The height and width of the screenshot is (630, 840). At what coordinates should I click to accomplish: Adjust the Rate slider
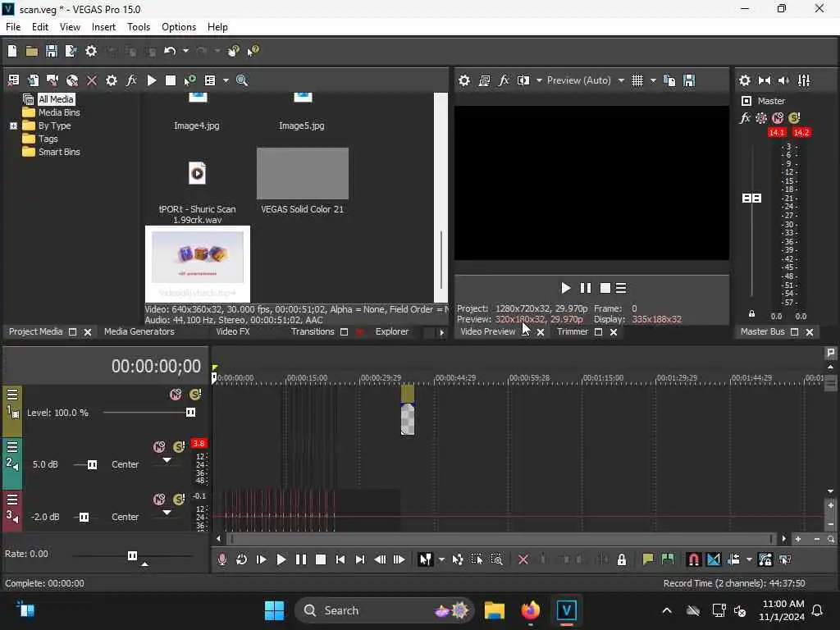click(x=132, y=555)
